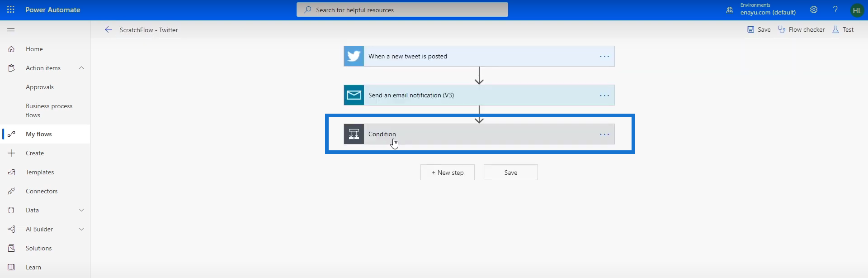This screenshot has width=868, height=278.
Task: Click the My flows icon
Action: (11, 134)
